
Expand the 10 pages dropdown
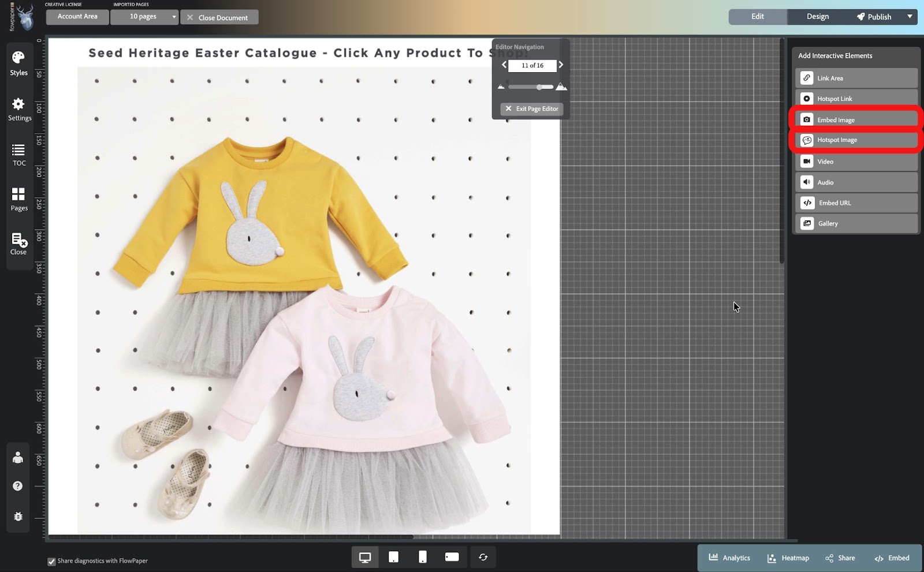point(144,17)
